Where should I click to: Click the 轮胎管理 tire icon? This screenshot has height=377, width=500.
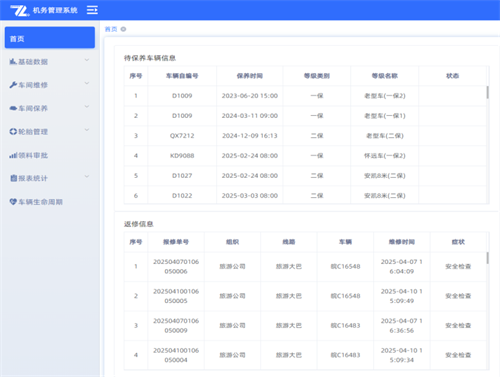(x=13, y=131)
